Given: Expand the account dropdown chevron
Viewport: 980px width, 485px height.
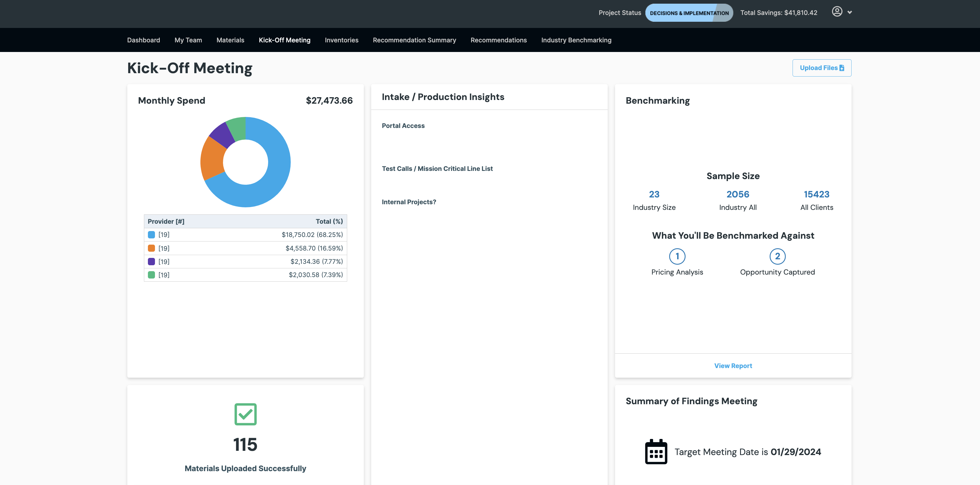Looking at the screenshot, I should click(850, 12).
